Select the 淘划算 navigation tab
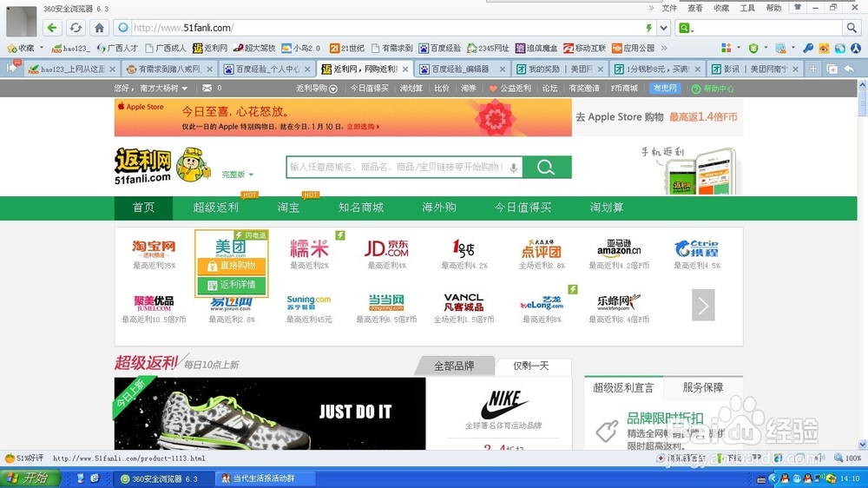The width and height of the screenshot is (868, 488). (607, 208)
